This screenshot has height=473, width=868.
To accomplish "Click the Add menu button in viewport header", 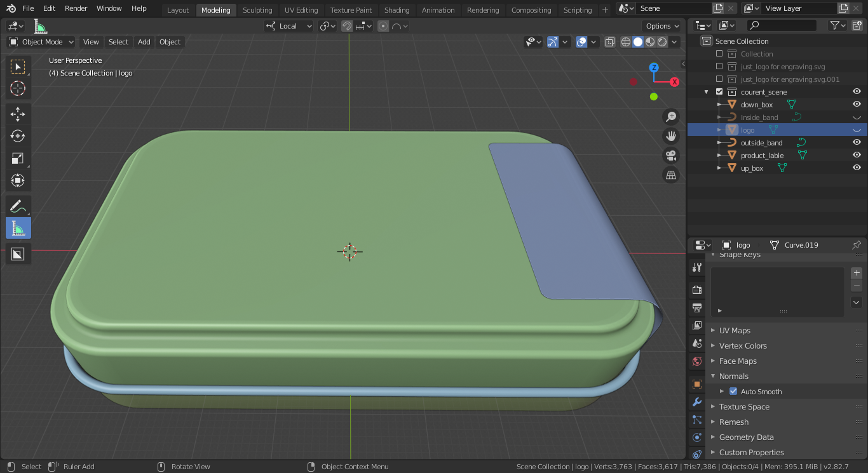I will (144, 42).
